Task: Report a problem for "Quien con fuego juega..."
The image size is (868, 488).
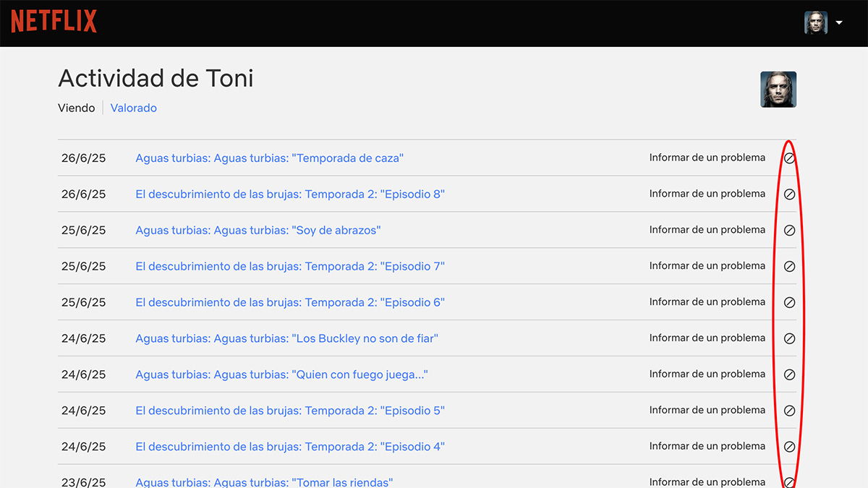Action: pyautogui.click(x=707, y=374)
